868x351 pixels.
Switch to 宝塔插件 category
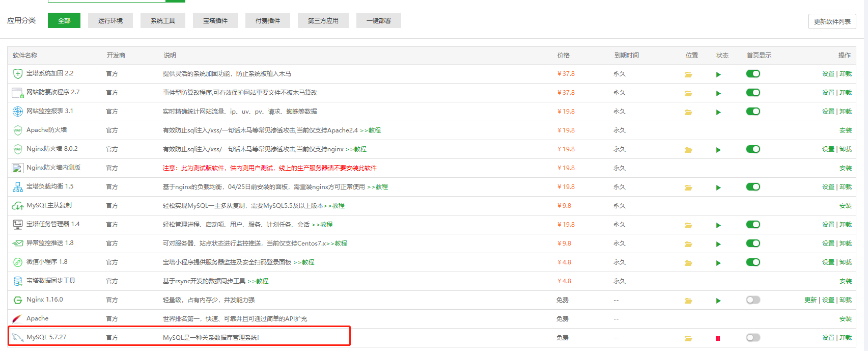pyautogui.click(x=215, y=20)
